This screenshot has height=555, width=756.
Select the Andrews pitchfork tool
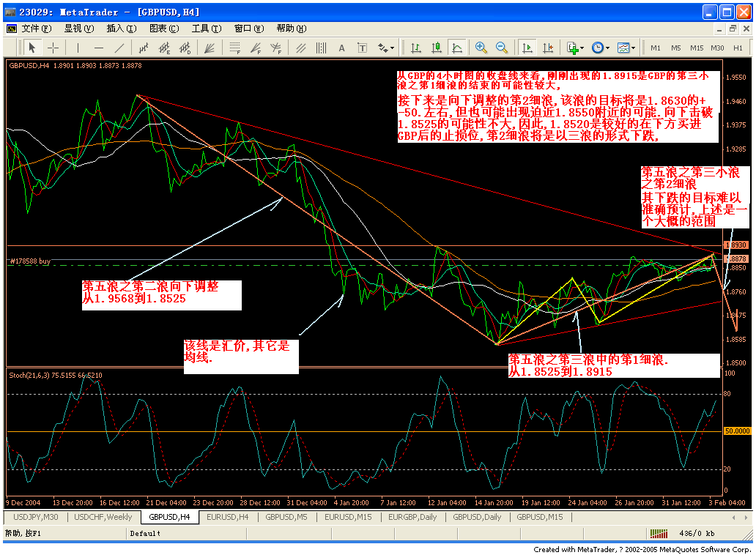pyautogui.click(x=301, y=48)
